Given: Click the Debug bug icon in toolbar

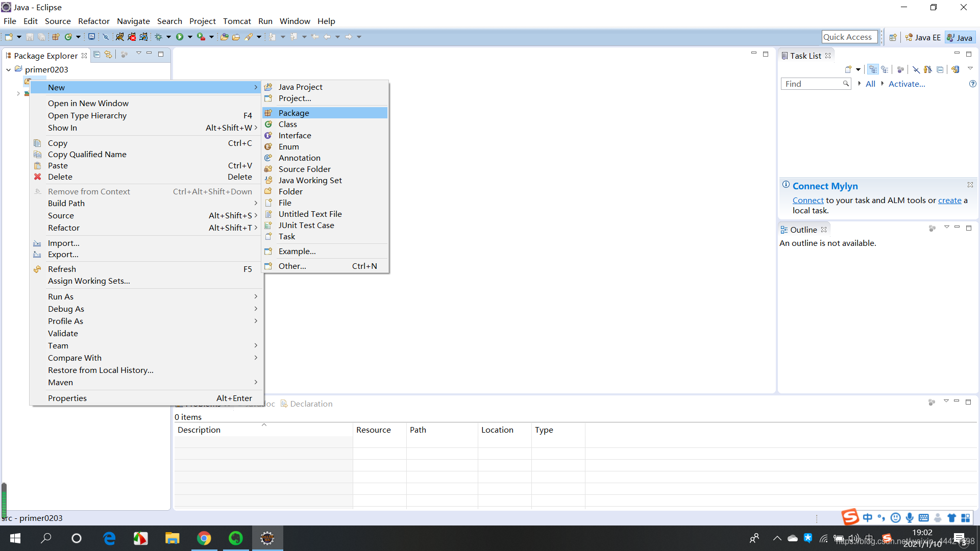Looking at the screenshot, I should pyautogui.click(x=159, y=37).
